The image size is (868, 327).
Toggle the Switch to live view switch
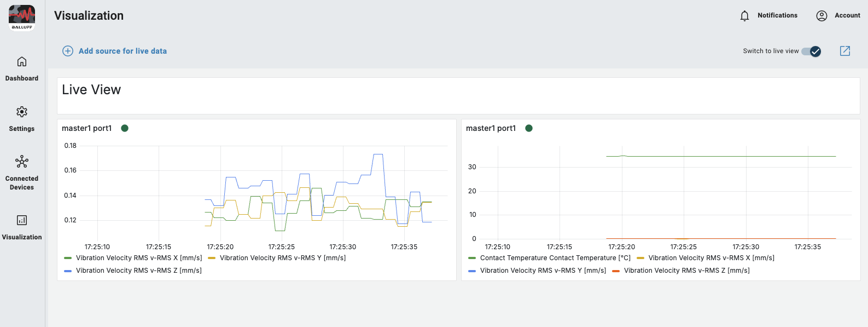pyautogui.click(x=811, y=51)
